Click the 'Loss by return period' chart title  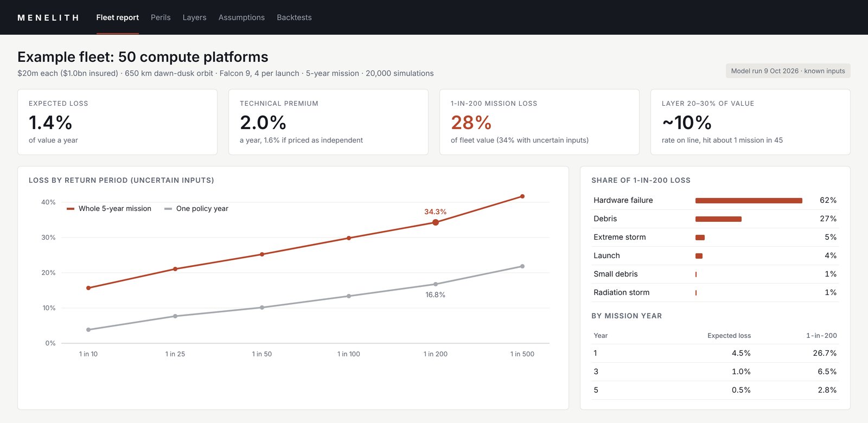(122, 180)
